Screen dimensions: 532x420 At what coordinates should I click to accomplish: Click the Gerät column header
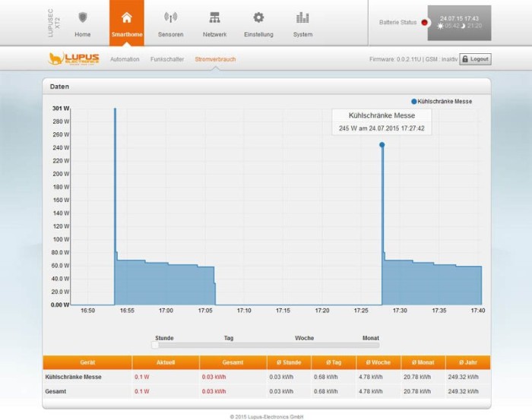(87, 363)
